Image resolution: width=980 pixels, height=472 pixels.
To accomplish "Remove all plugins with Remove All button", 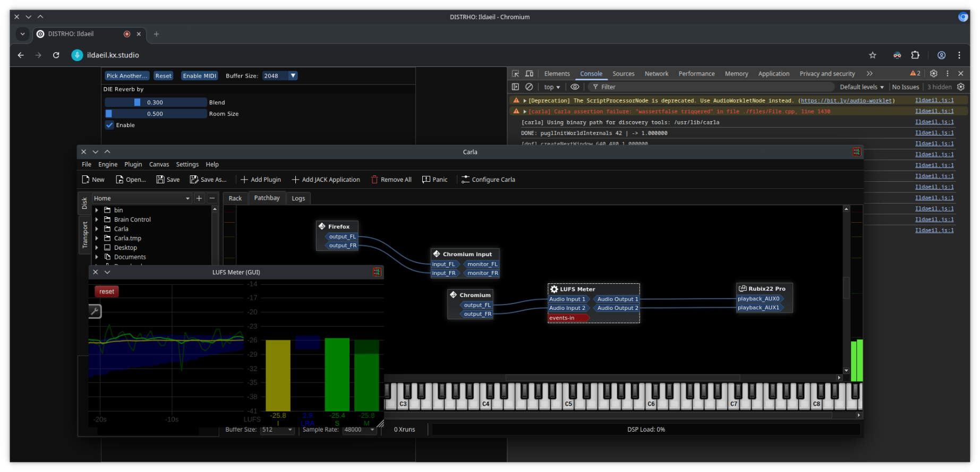I will click(x=391, y=180).
